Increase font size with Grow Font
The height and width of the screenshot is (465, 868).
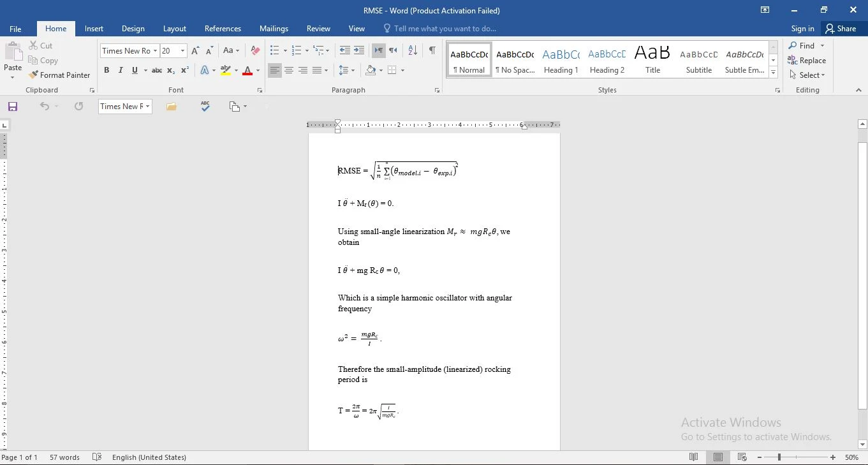(x=196, y=51)
